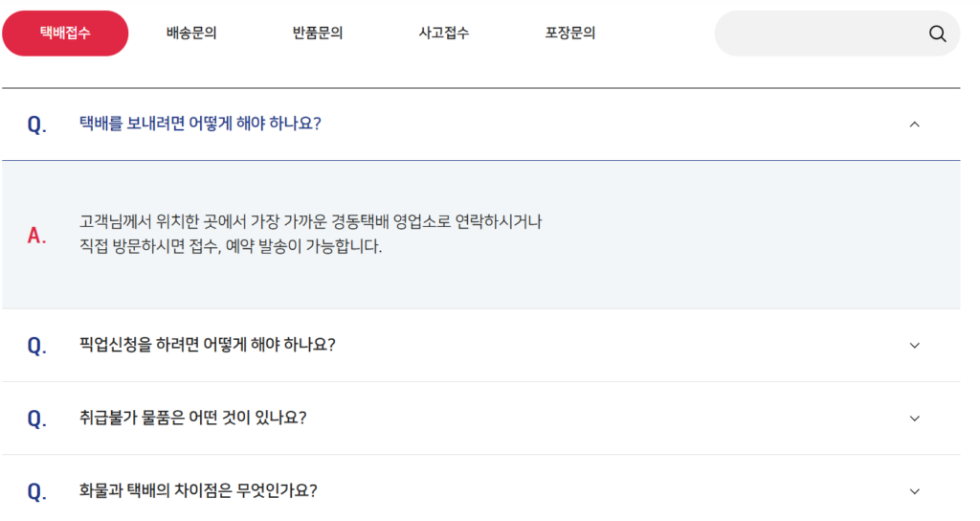
Task: Click the red A. answer icon
Action: [x=37, y=236]
